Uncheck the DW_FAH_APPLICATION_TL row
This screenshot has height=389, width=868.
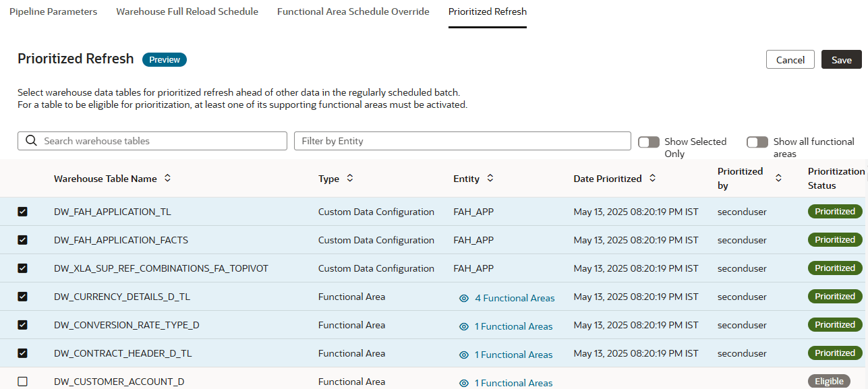(x=23, y=211)
